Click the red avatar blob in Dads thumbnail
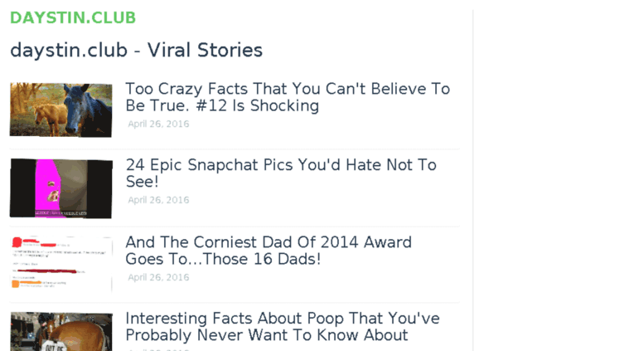This screenshot has width=644, height=351. (x=17, y=242)
